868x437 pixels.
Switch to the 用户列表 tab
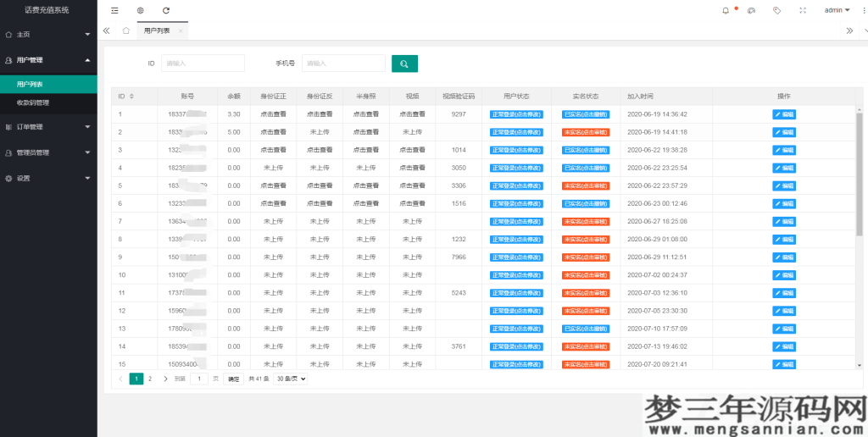pyautogui.click(x=157, y=30)
